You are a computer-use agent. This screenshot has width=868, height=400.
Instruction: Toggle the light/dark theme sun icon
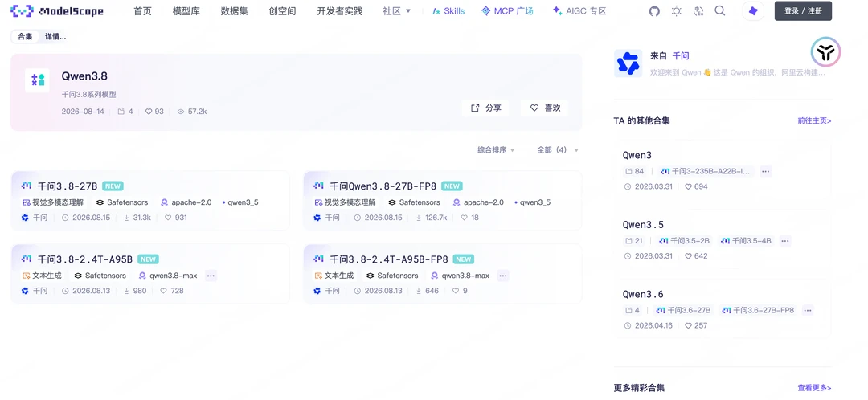pos(677,11)
